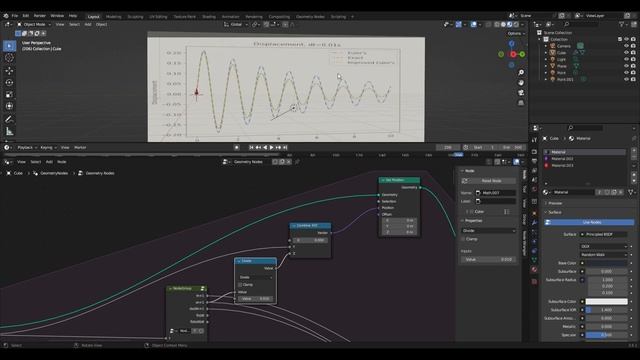Viewport: 640px width, 360px height.
Task: Select the Select Box tool in viewport toolbar
Action: click(9, 46)
